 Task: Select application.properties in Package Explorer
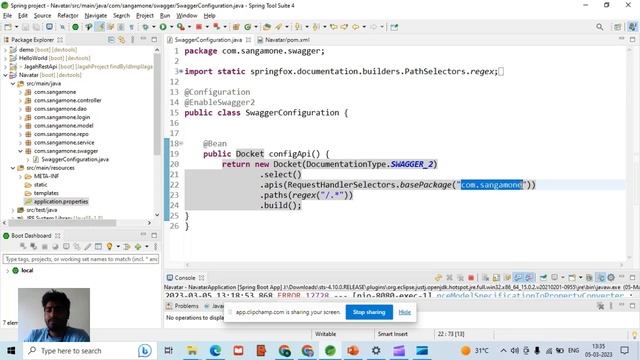tap(61, 202)
